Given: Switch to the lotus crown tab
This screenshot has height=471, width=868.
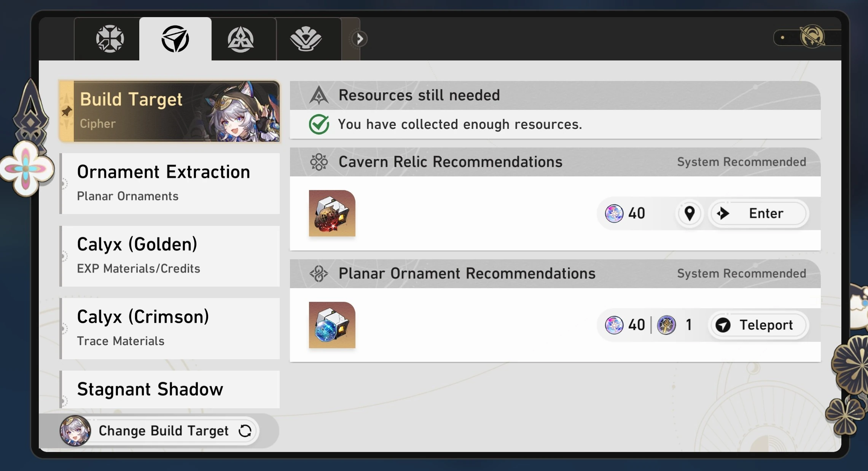Looking at the screenshot, I should (306, 39).
